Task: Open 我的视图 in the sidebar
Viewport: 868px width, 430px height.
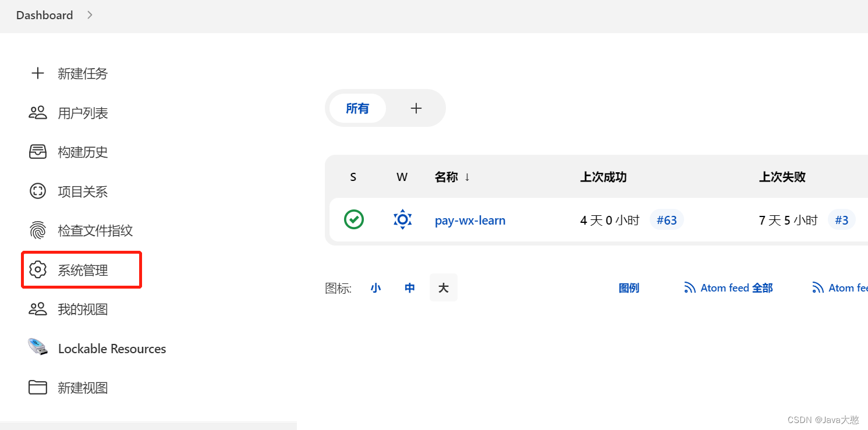Action: pyautogui.click(x=83, y=309)
